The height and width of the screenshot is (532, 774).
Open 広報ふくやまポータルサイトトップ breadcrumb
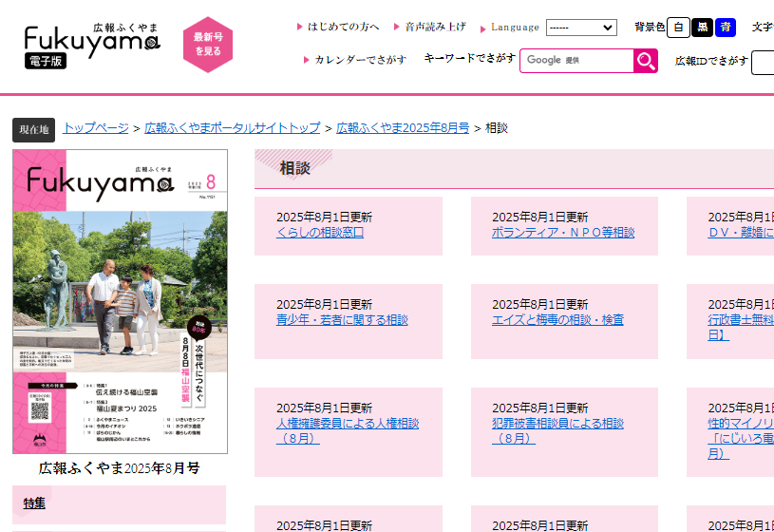pos(233,128)
